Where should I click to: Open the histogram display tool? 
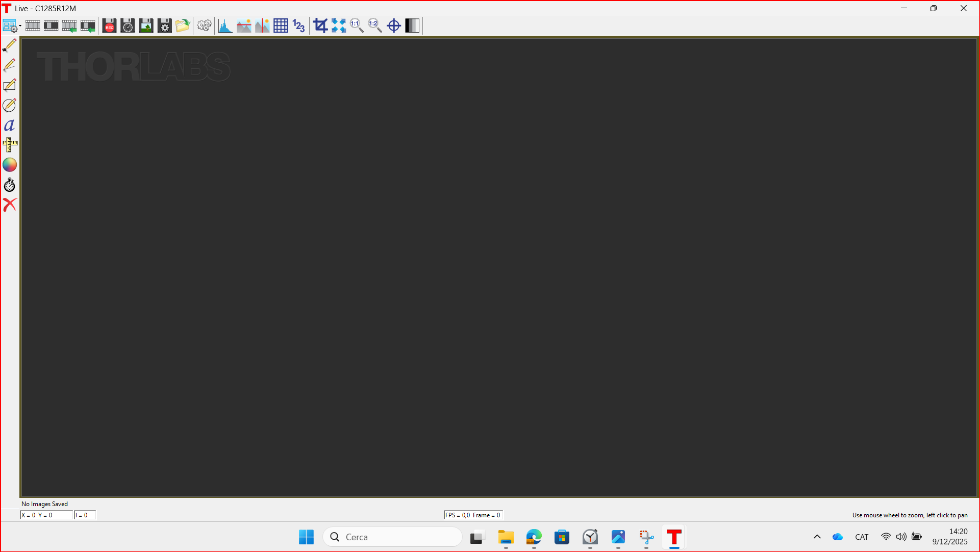click(225, 26)
